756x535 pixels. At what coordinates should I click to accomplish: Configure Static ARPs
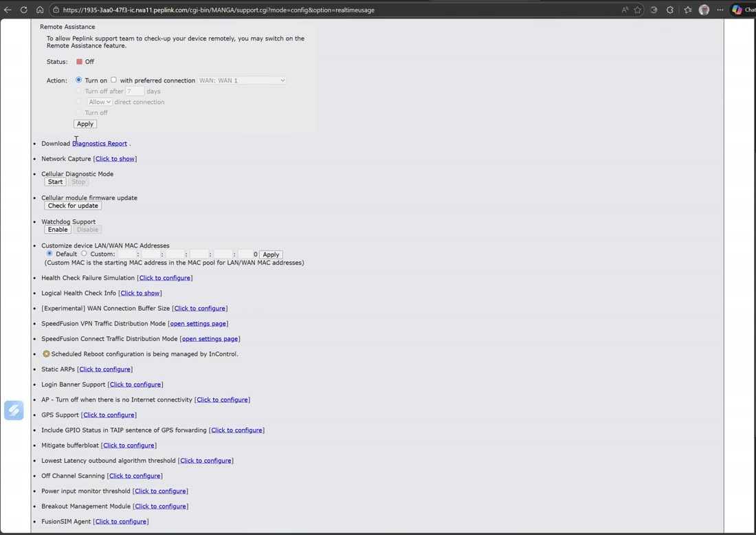click(104, 369)
